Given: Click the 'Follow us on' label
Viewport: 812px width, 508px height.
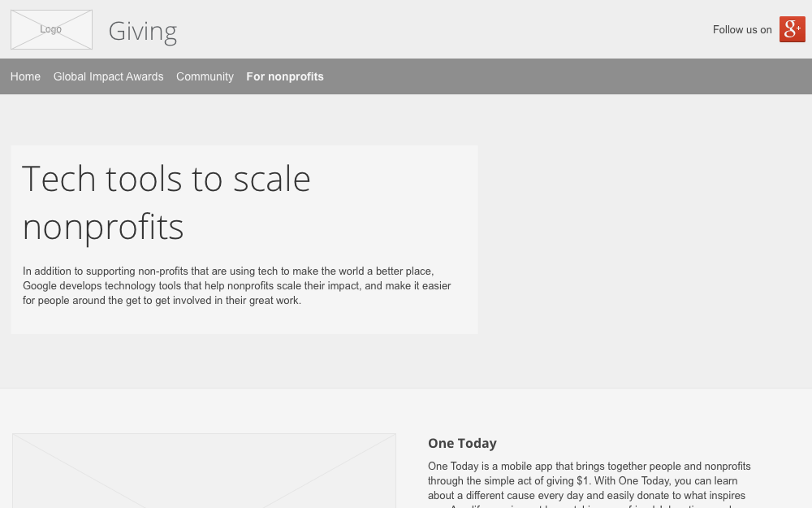Looking at the screenshot, I should point(742,29).
